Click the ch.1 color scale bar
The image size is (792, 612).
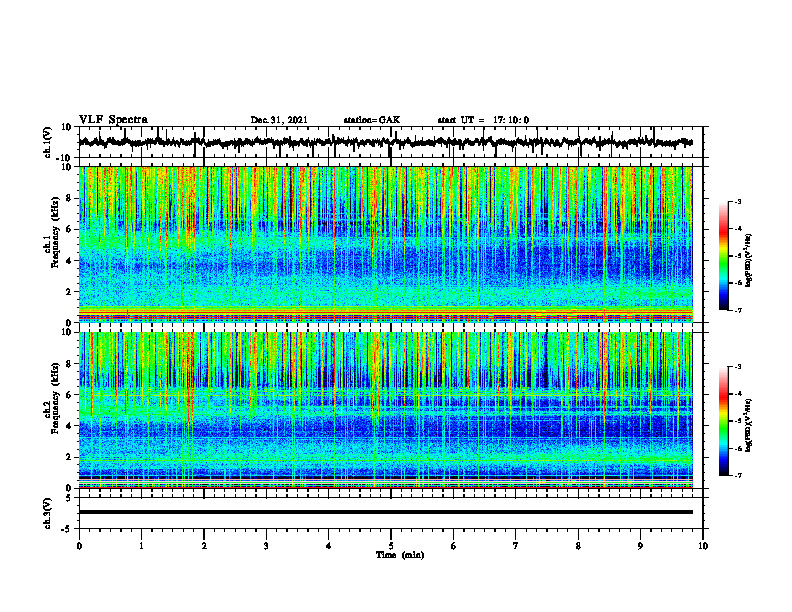point(724,255)
